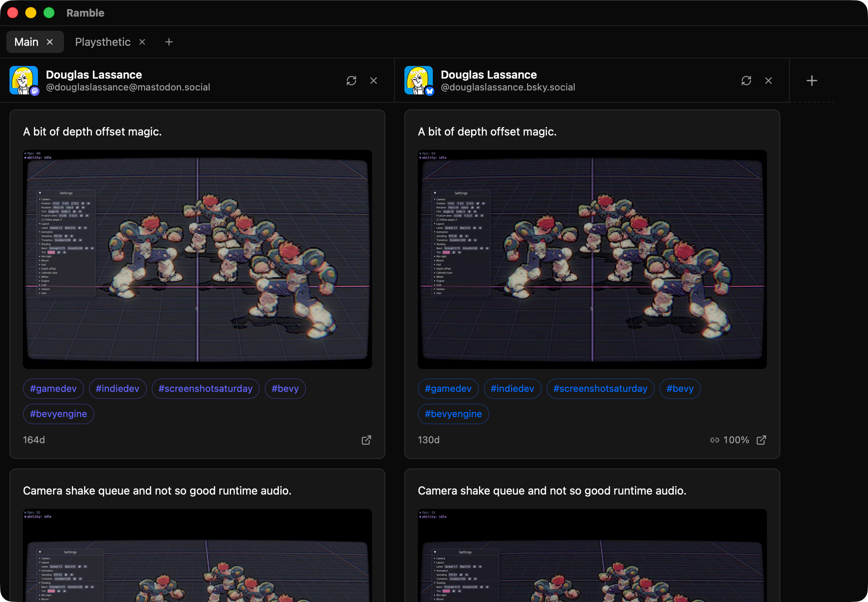Close the mastodon.social column
Screen dimensions: 868x602
point(374,81)
